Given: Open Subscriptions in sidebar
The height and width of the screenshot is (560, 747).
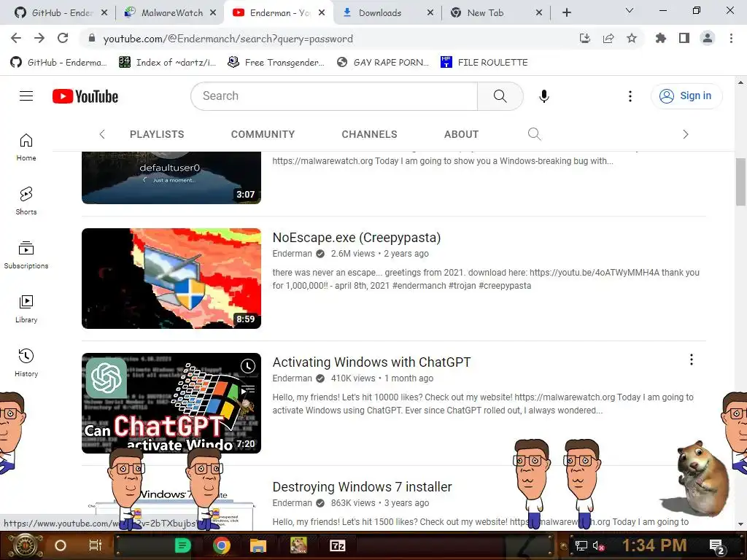Looking at the screenshot, I should pos(26,255).
